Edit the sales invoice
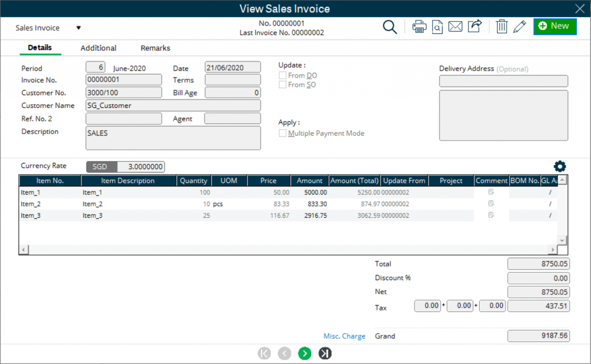Screen dimensions: 591x364 coord(519,27)
